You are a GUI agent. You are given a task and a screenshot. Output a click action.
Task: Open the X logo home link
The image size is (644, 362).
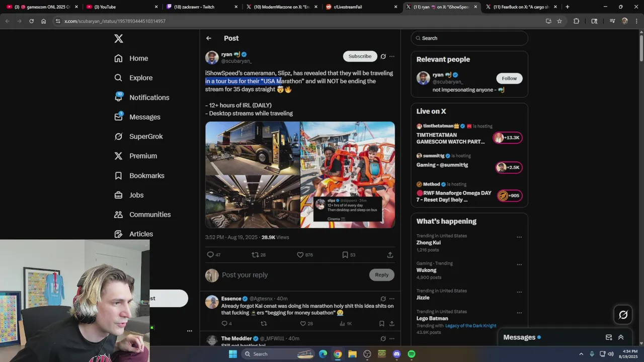(118, 39)
